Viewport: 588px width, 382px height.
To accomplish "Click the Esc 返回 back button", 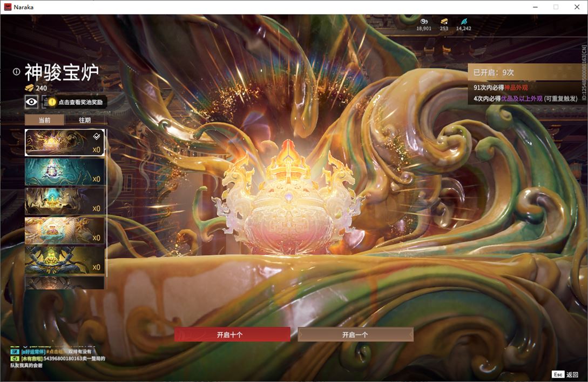I will click(x=565, y=374).
